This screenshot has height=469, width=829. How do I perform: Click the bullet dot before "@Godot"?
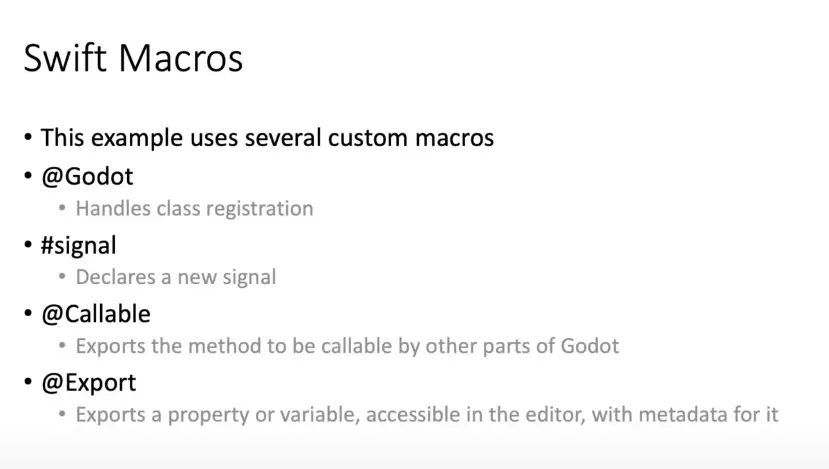[28, 177]
